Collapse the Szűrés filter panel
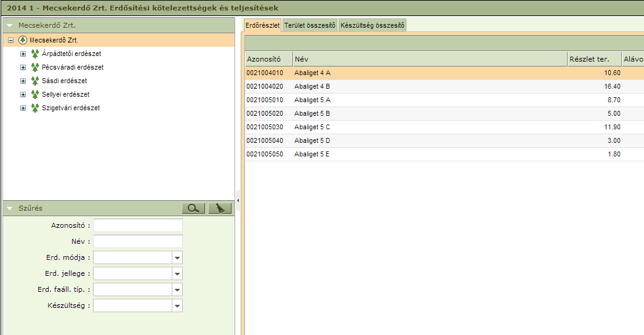Viewport: 644px width, 335px height. pos(10,208)
